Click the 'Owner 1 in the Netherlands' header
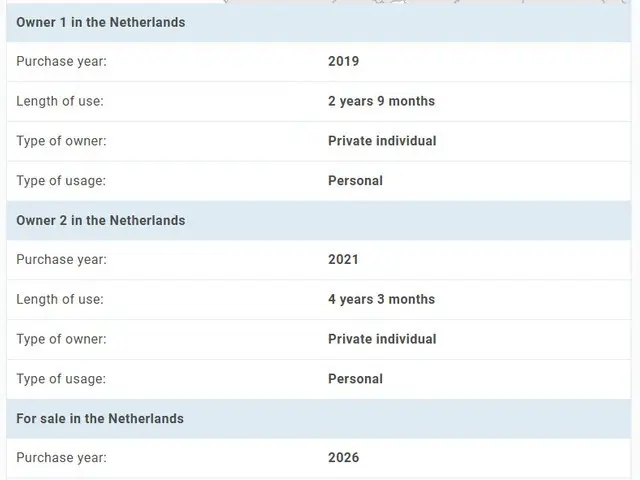640x480 pixels. point(101,22)
